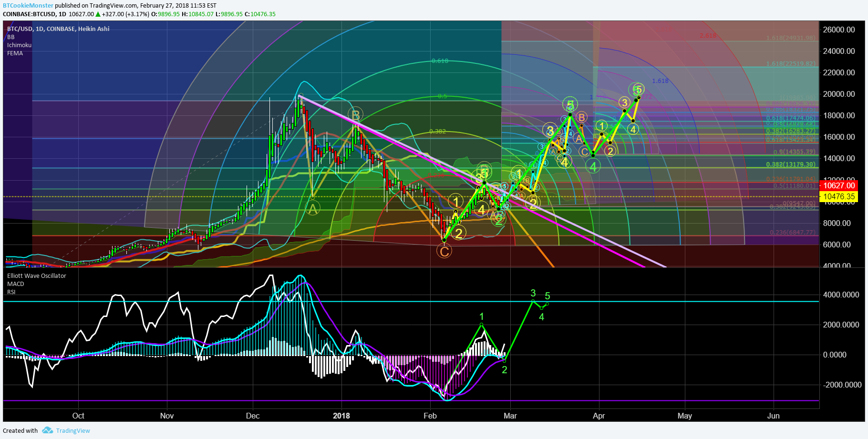Click the 4000.0000 oscillator axis label
Viewport: 868px width, 439px height.
[841, 295]
